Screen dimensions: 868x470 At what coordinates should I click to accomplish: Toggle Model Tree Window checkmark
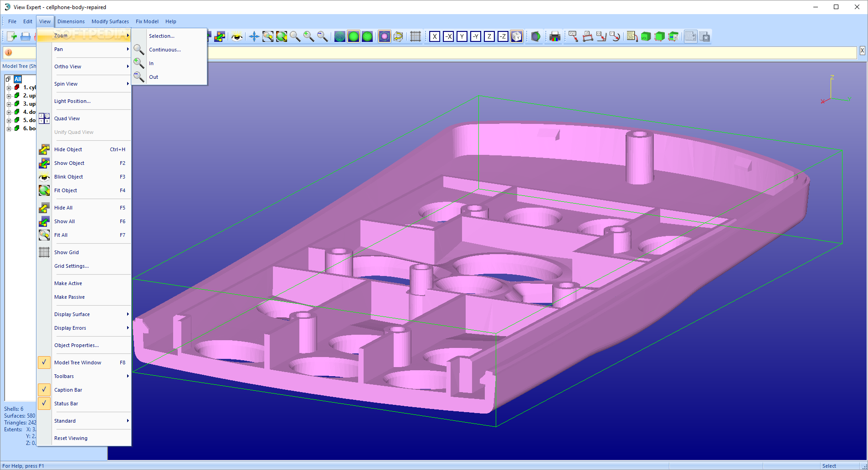click(44, 363)
